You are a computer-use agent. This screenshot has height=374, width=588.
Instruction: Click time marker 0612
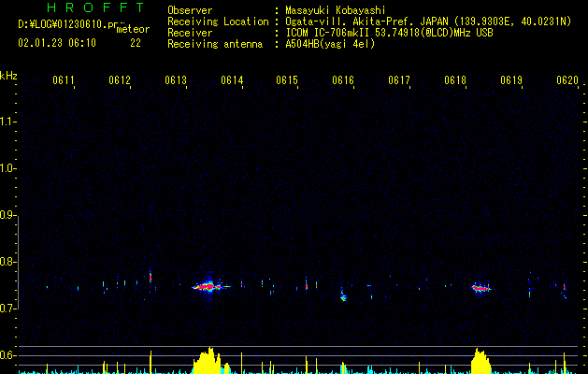(120, 80)
